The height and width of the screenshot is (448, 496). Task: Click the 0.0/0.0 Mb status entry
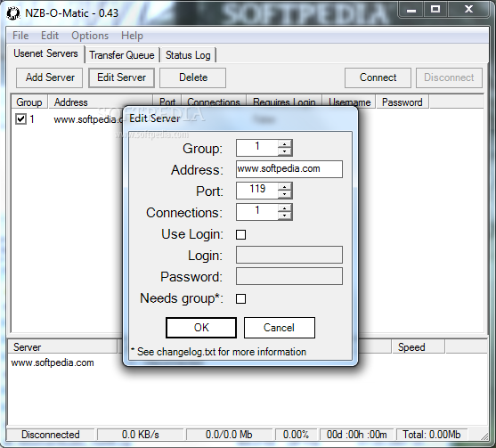[x=229, y=435]
